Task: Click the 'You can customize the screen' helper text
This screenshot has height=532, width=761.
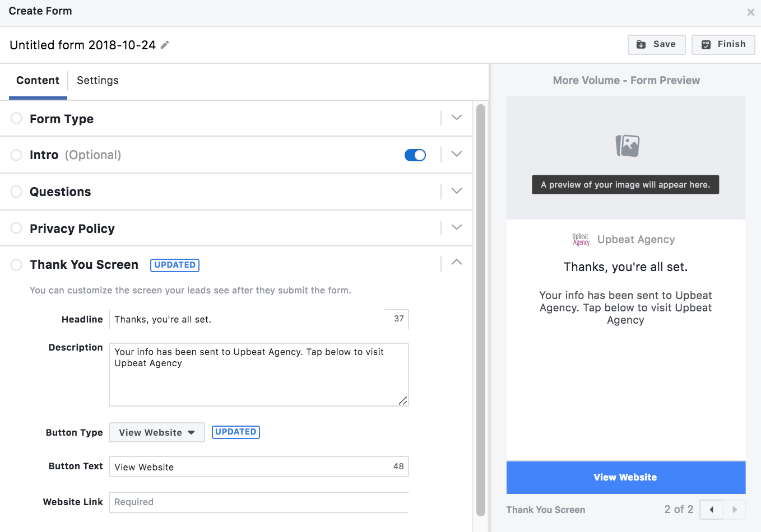Action: coord(191,290)
